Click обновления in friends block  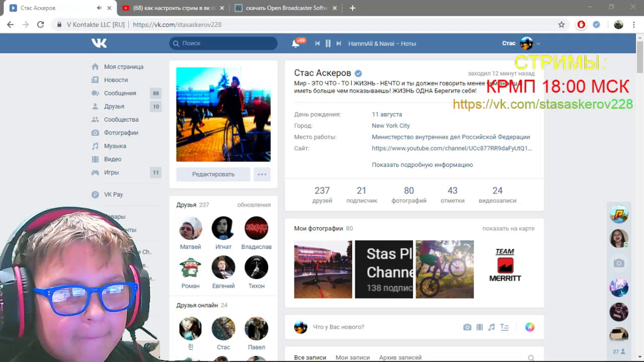pyautogui.click(x=254, y=205)
